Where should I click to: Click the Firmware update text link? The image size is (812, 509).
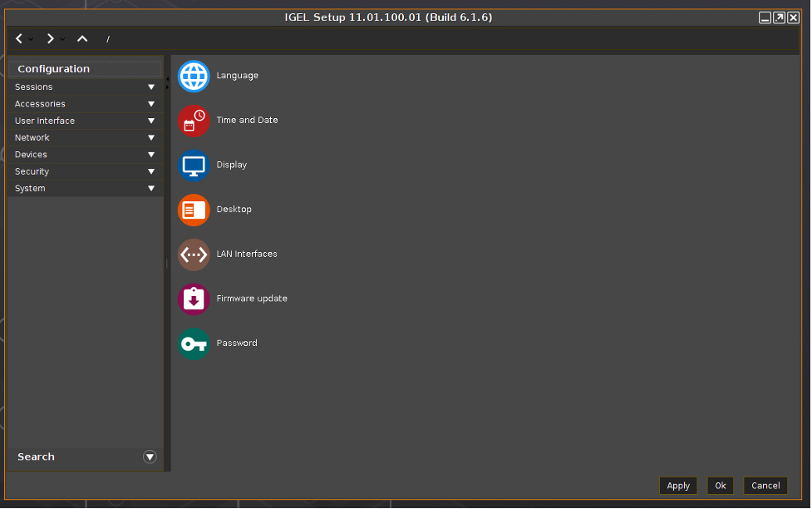pyautogui.click(x=252, y=299)
